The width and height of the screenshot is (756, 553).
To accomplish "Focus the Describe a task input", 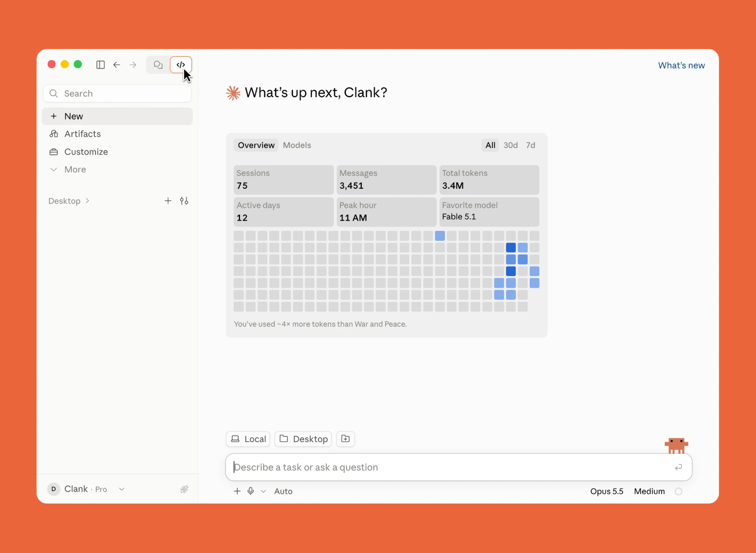I will (x=459, y=467).
